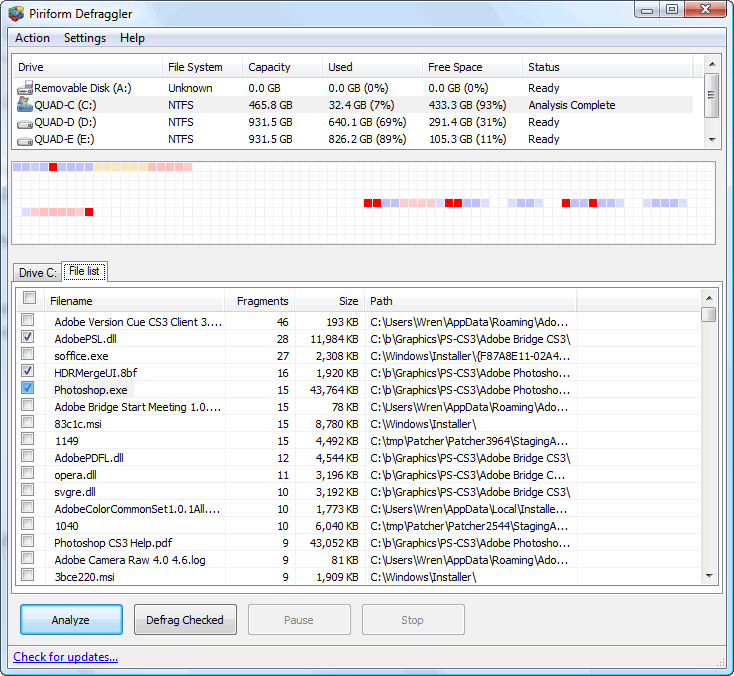Open the Check for updates link
The width and height of the screenshot is (734, 676).
(x=66, y=657)
